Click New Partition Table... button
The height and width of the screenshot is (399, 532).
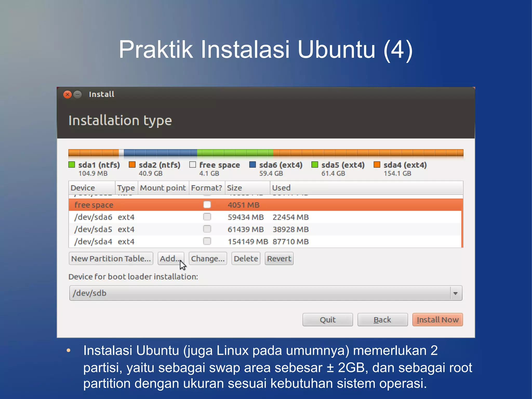coord(111,259)
